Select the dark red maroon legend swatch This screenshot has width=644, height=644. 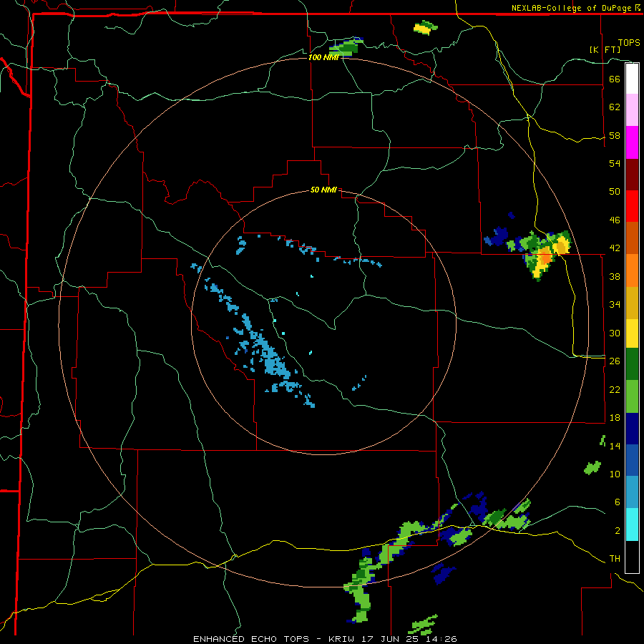pyautogui.click(x=632, y=175)
